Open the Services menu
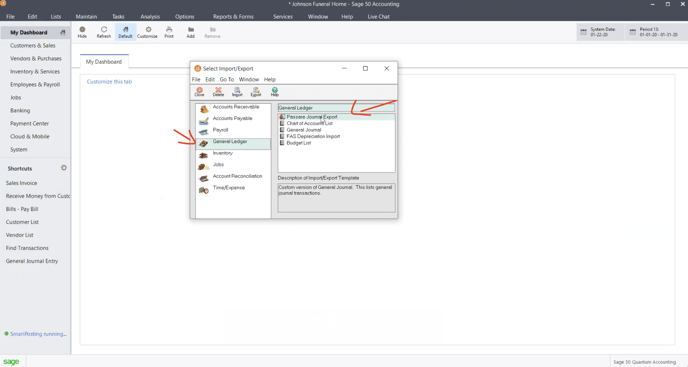The width and height of the screenshot is (688, 367). 283,17
